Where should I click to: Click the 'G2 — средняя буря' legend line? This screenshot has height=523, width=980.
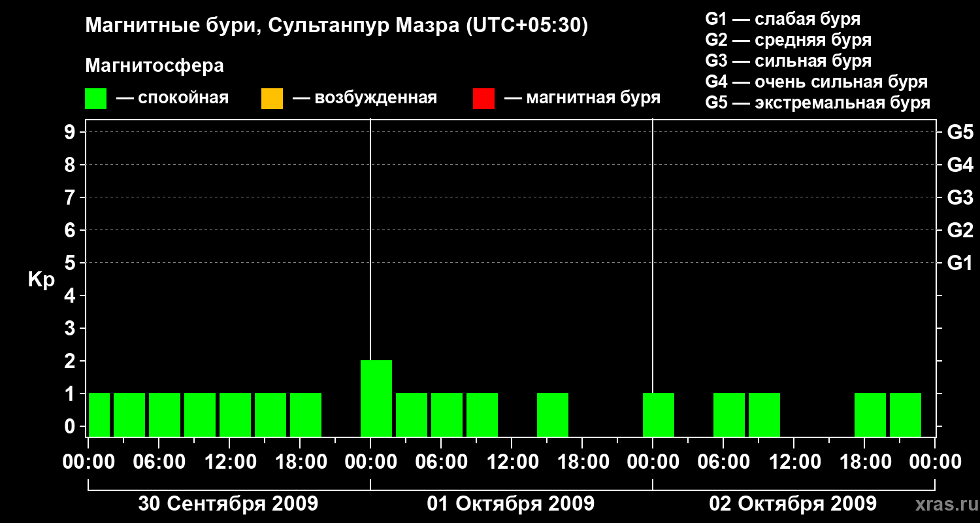[x=789, y=40]
